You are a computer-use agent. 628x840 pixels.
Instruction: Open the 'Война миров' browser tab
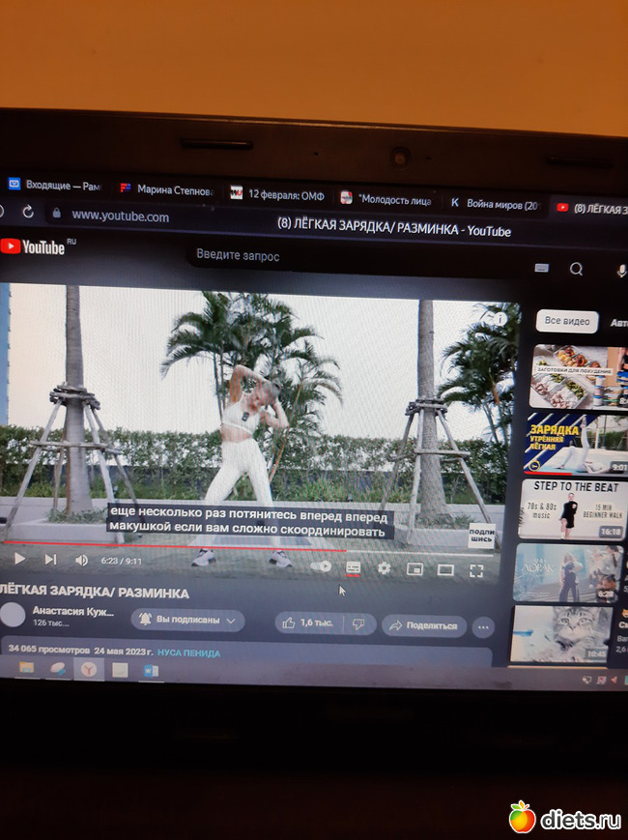[493, 204]
